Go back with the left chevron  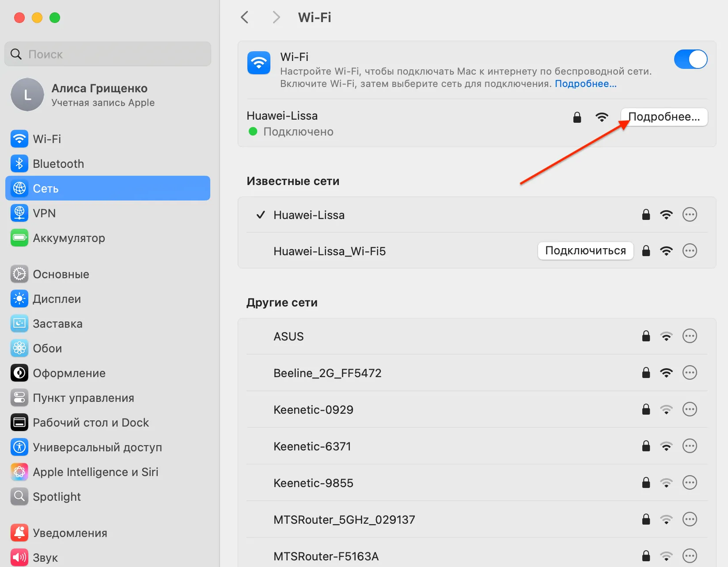tap(245, 17)
